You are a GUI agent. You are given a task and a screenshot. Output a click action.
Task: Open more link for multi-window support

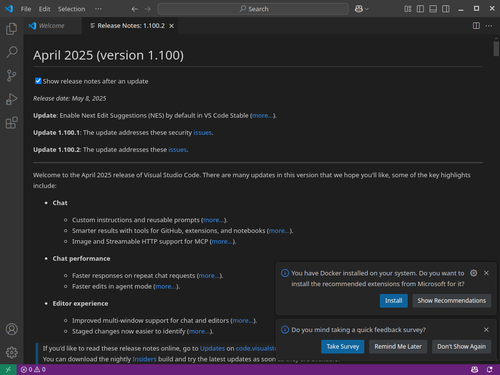(x=243, y=321)
